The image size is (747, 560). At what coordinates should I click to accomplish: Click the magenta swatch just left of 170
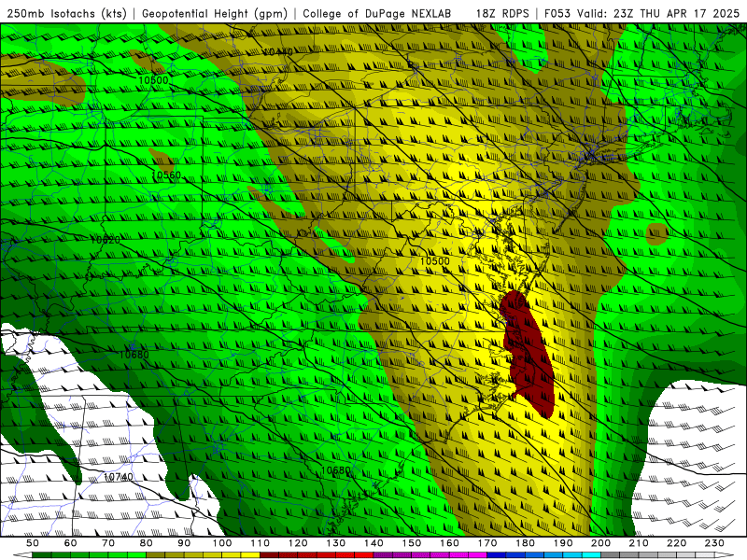[x=478, y=555]
